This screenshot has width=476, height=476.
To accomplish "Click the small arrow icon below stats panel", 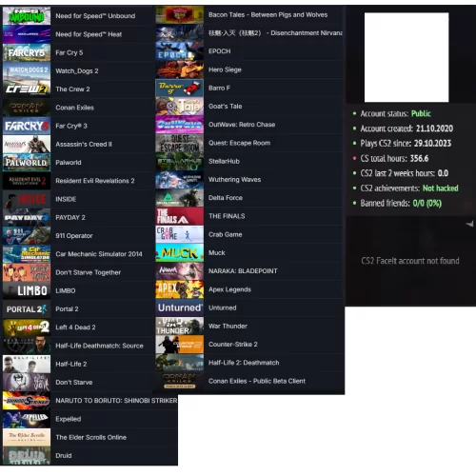I will [x=470, y=224].
